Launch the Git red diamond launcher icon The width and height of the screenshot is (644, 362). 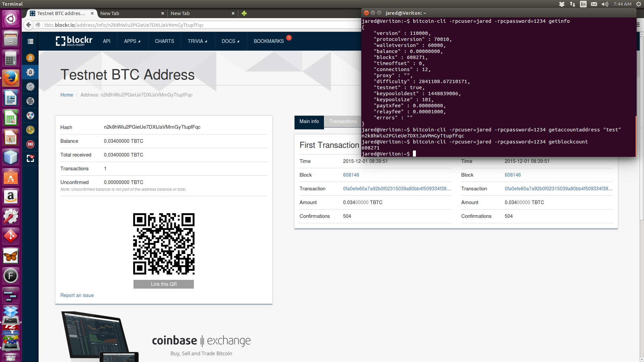click(x=11, y=236)
